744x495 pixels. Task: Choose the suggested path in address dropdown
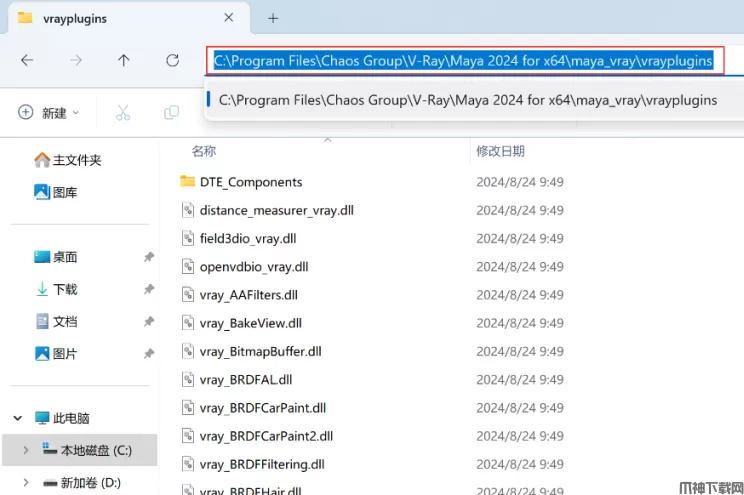[x=467, y=100]
